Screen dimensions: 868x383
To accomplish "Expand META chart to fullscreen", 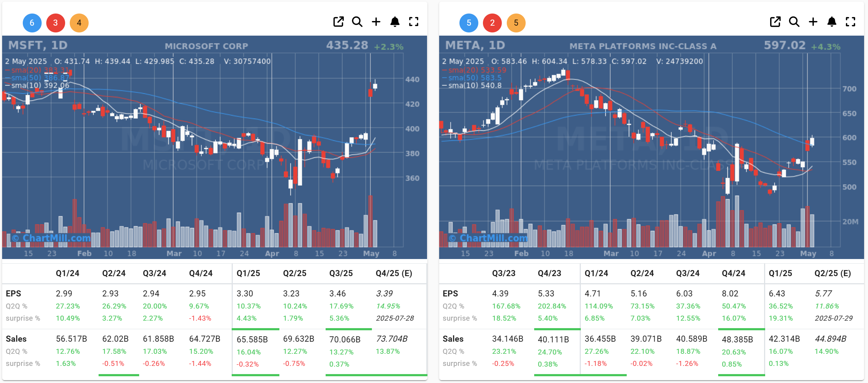I will [851, 22].
